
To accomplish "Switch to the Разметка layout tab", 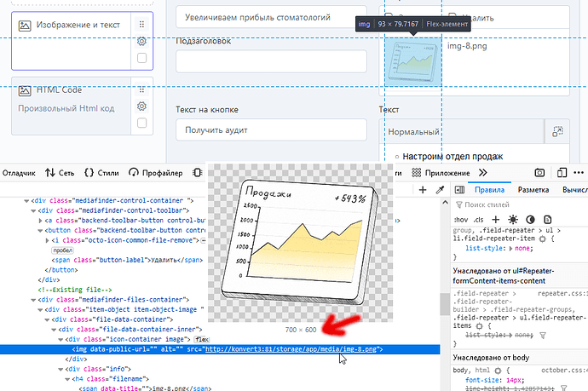I will coord(533,190).
